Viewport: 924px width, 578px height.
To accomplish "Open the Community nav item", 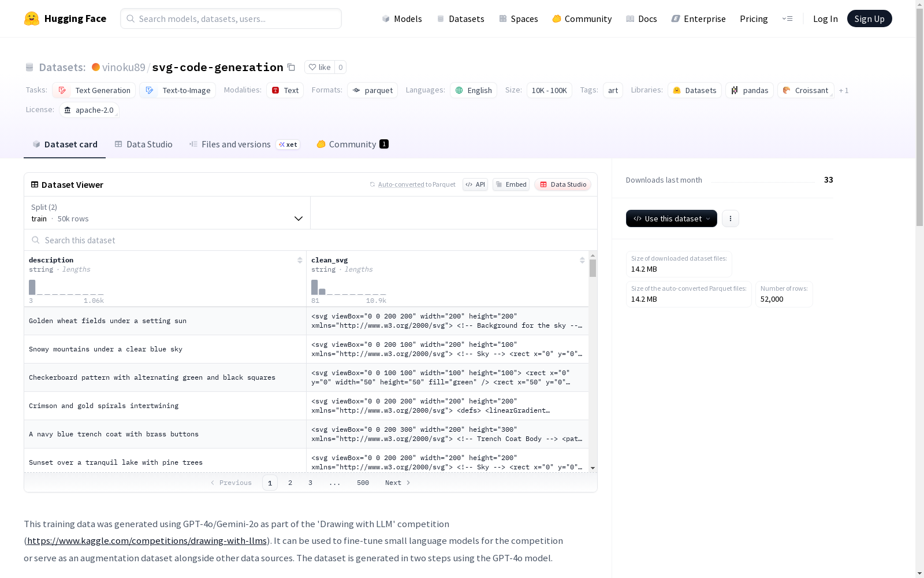I will [582, 18].
